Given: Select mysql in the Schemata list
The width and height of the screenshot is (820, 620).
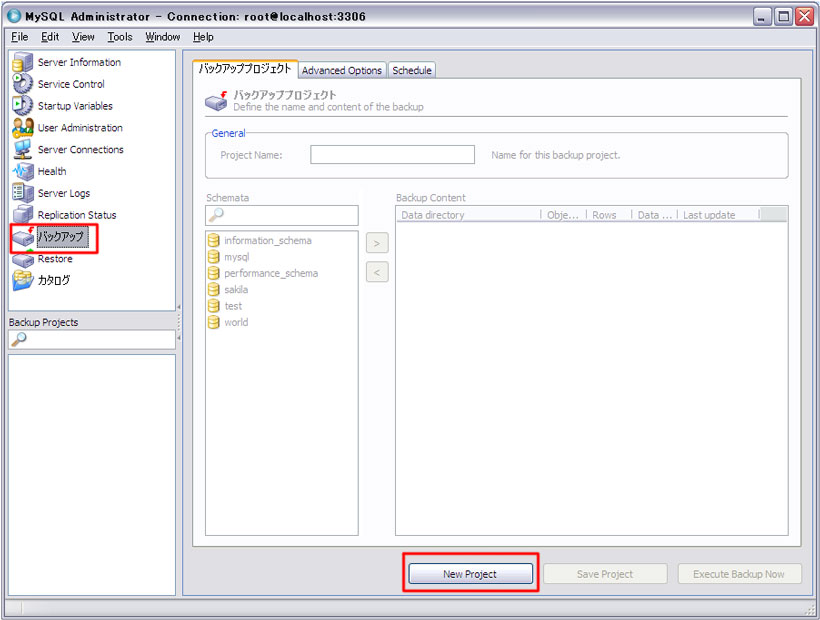Looking at the screenshot, I should pyautogui.click(x=236, y=257).
